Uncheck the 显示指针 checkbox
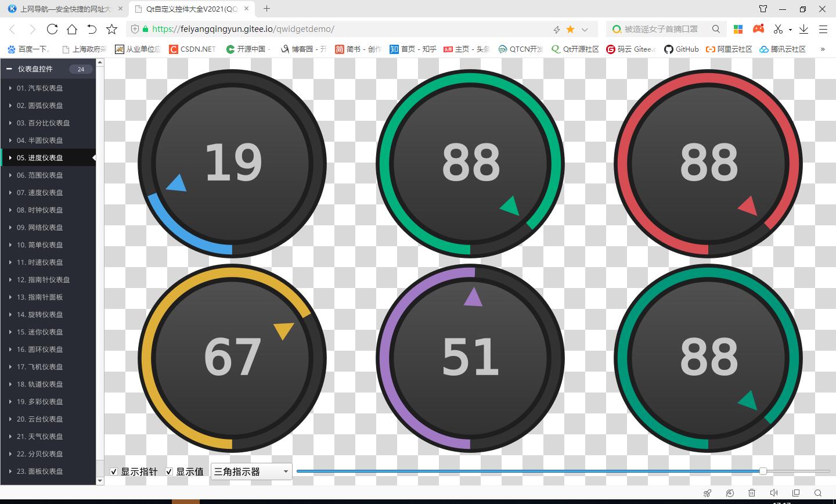 114,471
